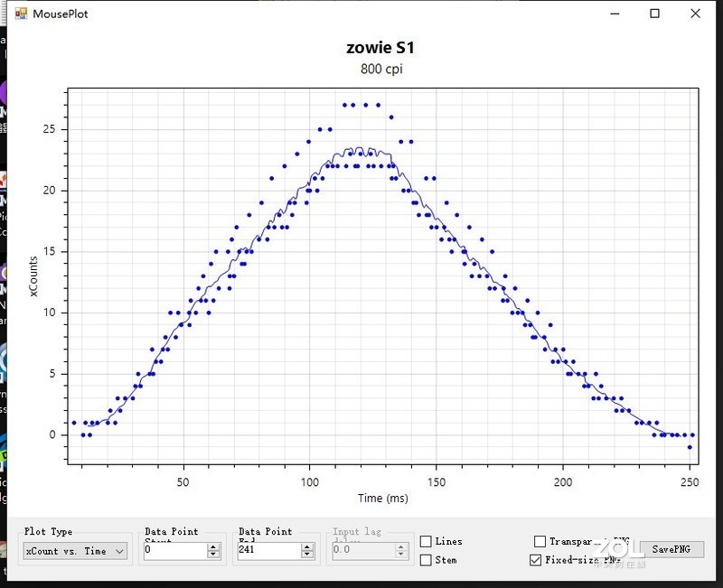Click the Plot Type label

(49, 531)
